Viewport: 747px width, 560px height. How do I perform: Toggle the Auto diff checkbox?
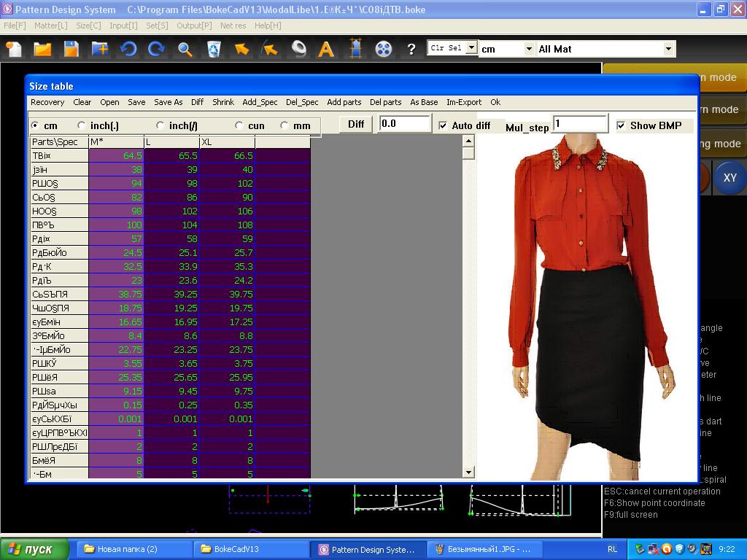[x=443, y=125]
